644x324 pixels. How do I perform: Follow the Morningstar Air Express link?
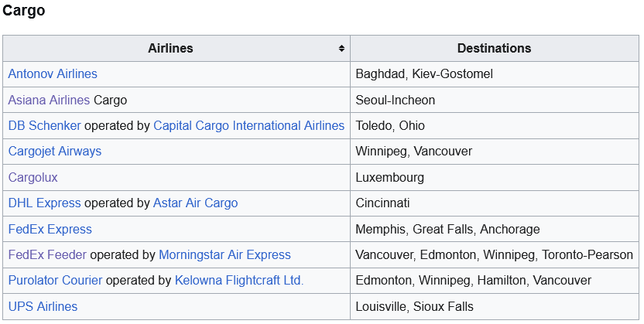point(224,254)
